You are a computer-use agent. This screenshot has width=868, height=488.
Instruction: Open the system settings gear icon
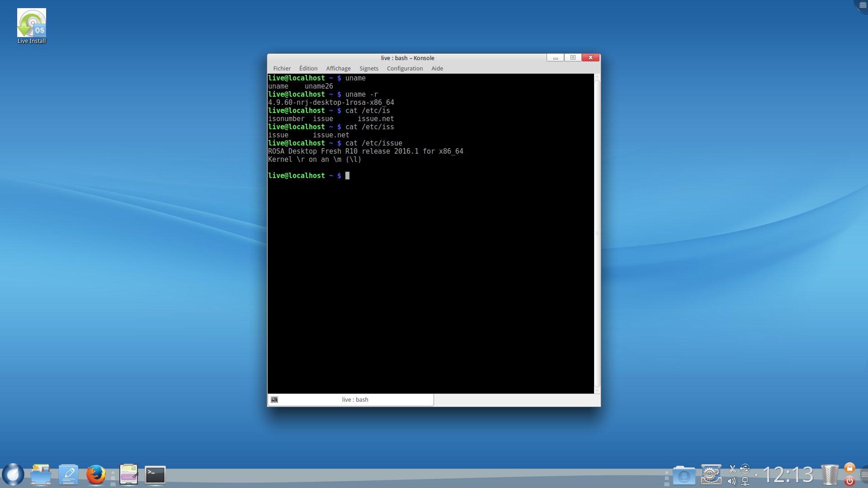click(711, 475)
